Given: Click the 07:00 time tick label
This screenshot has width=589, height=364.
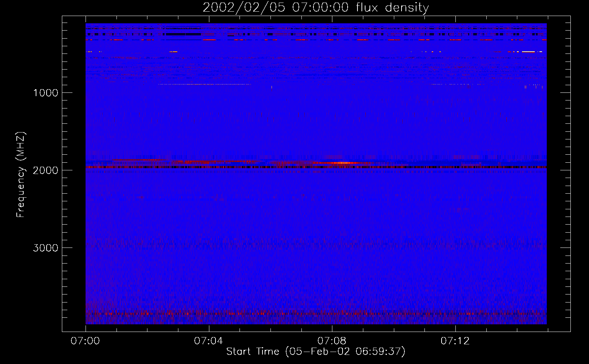Looking at the screenshot, I should pos(85,341).
